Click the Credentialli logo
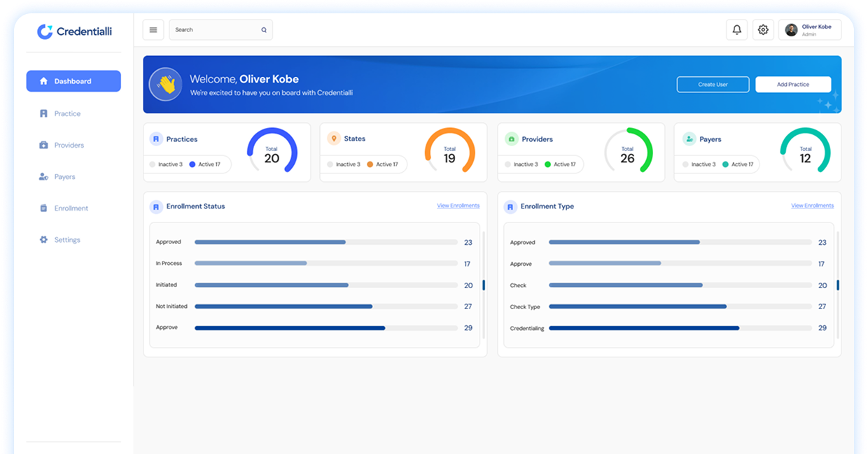Screen dimensions: 868x454 tap(74, 31)
